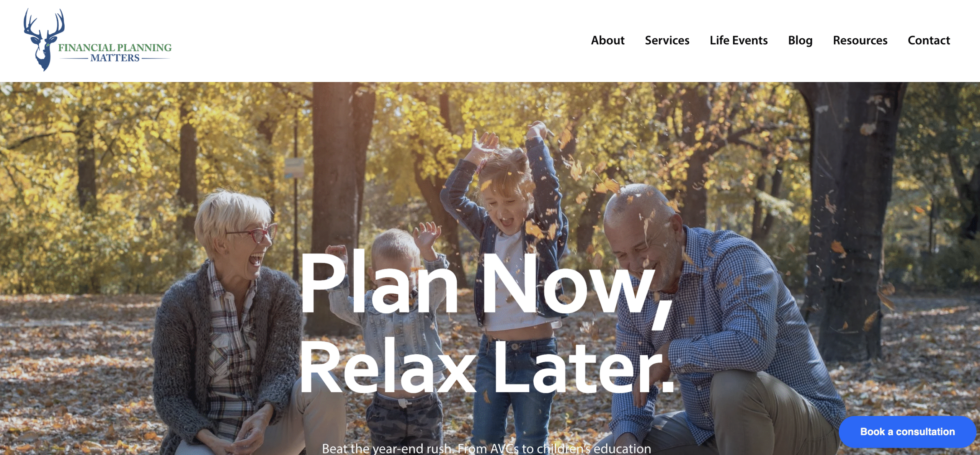Select Contact in the top navigation
980x455 pixels.
point(929,40)
